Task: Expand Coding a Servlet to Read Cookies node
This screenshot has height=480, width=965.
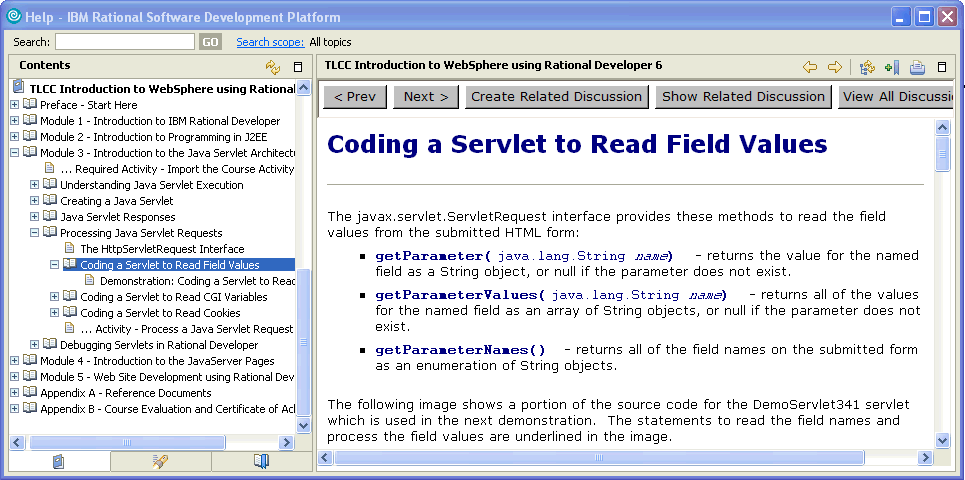Action: pyautogui.click(x=54, y=313)
